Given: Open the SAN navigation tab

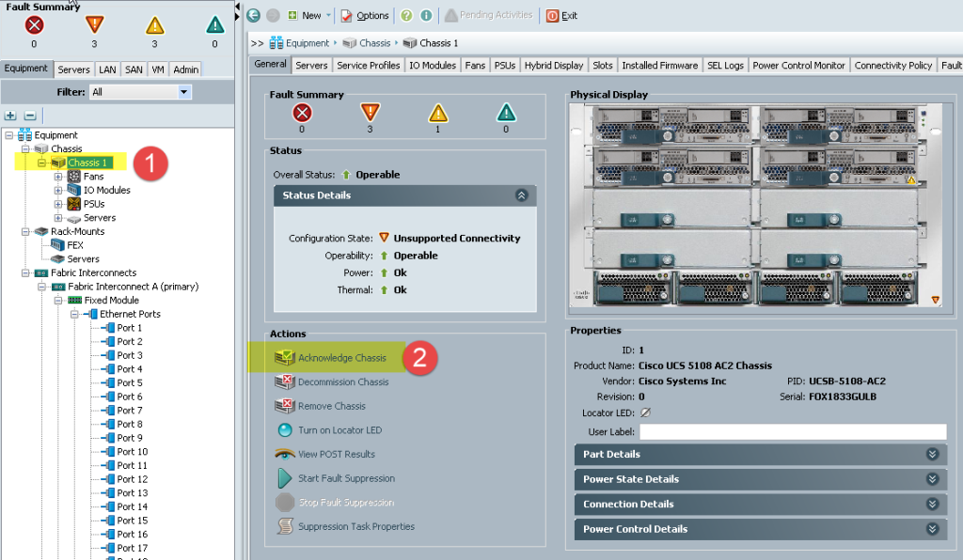Looking at the screenshot, I should [134, 70].
